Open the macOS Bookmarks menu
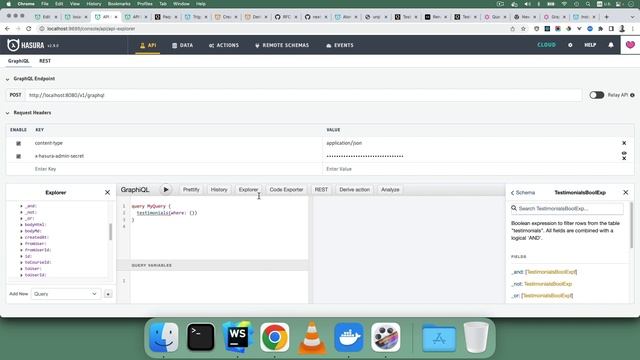 [x=119, y=4]
